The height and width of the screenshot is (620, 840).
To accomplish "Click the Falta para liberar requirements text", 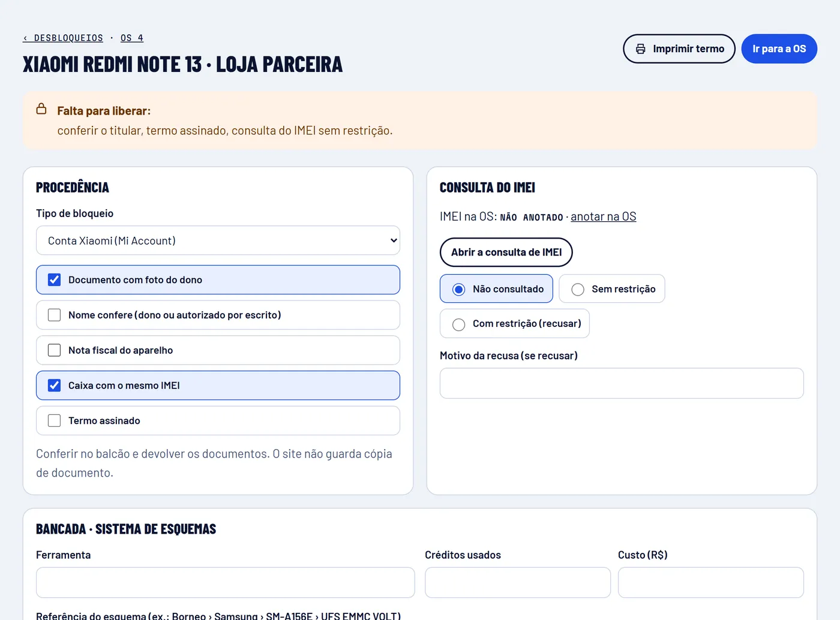I will pyautogui.click(x=225, y=131).
